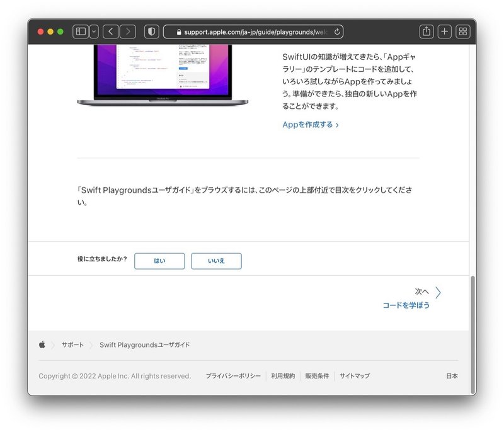Image resolution: width=504 pixels, height=432 pixels.
Task: Answer 'はい' to the helpful question
Action: (x=159, y=261)
